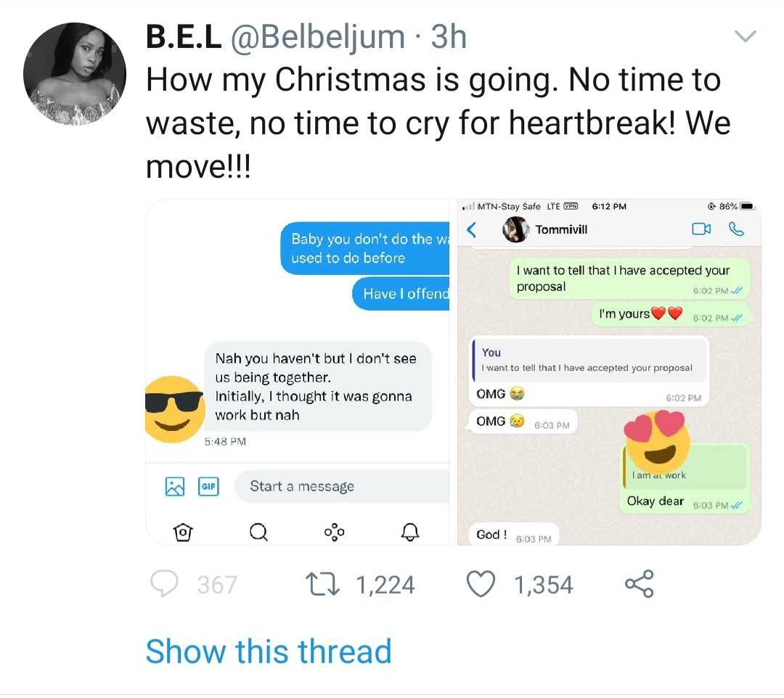Tap the back arrow in WhatsApp chat
The width and height of the screenshot is (784, 698).
pyautogui.click(x=471, y=229)
